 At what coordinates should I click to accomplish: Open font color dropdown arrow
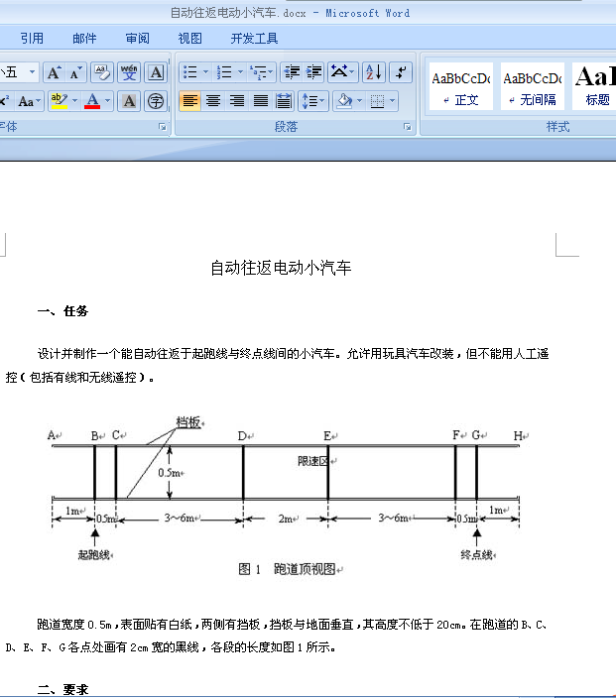(x=107, y=101)
